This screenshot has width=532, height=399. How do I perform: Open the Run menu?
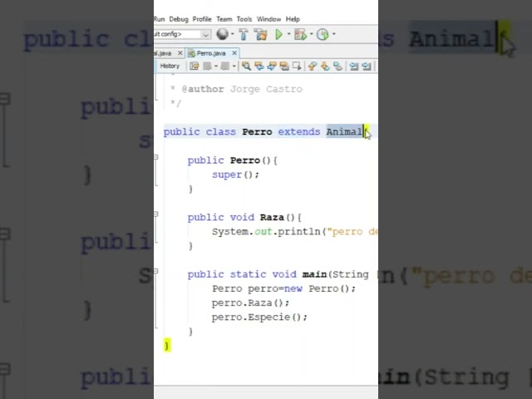[159, 19]
